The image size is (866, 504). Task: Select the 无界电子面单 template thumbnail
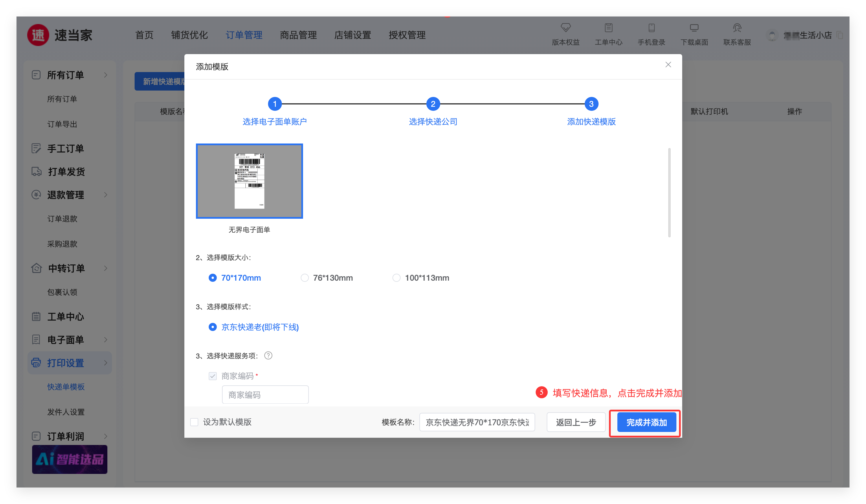coord(249,181)
